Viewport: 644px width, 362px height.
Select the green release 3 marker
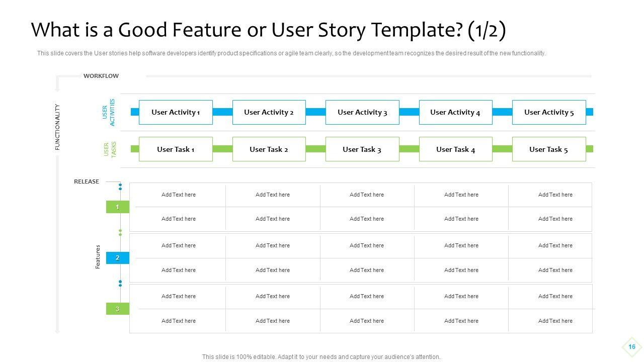click(x=117, y=309)
